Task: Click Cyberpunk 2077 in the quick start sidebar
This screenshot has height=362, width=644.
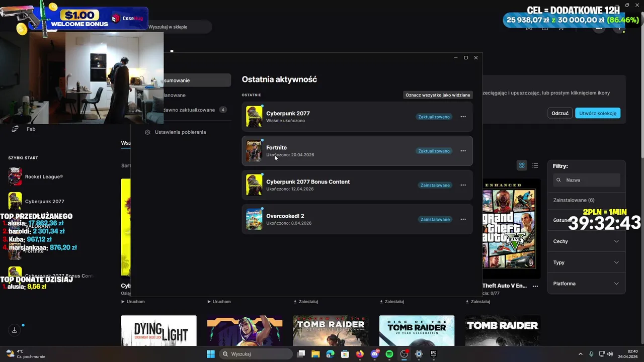Action: (36, 201)
